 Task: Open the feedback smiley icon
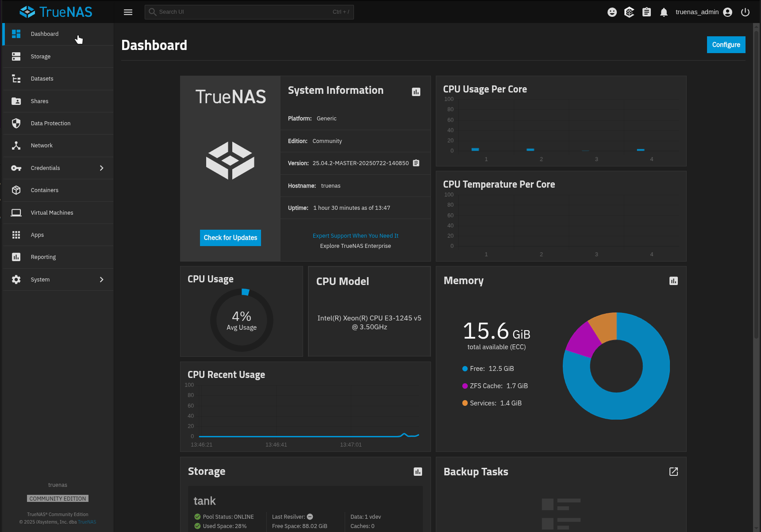tap(612, 12)
